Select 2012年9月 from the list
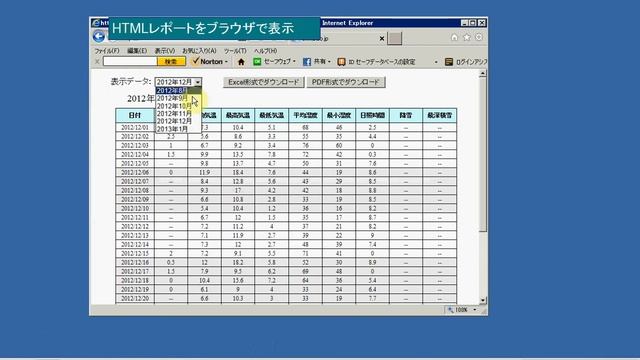Image resolution: width=640 pixels, height=360 pixels. (x=178, y=98)
